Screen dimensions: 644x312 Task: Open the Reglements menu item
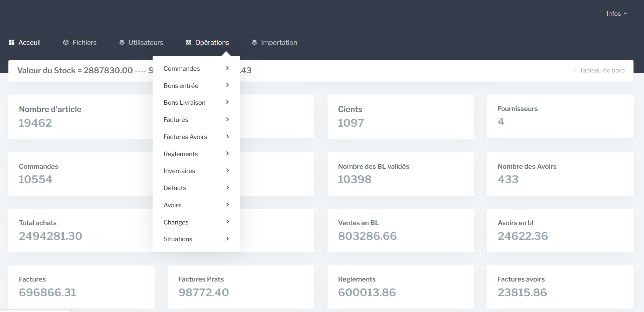(x=181, y=154)
